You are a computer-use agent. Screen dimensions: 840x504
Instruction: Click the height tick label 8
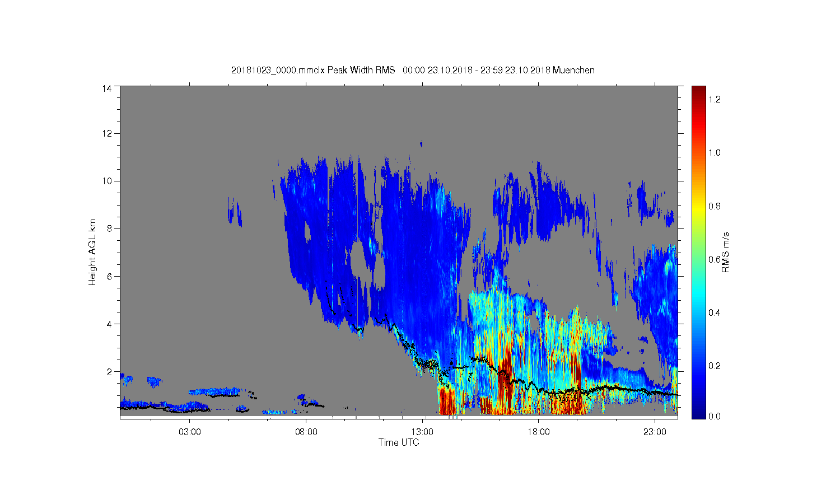(109, 228)
